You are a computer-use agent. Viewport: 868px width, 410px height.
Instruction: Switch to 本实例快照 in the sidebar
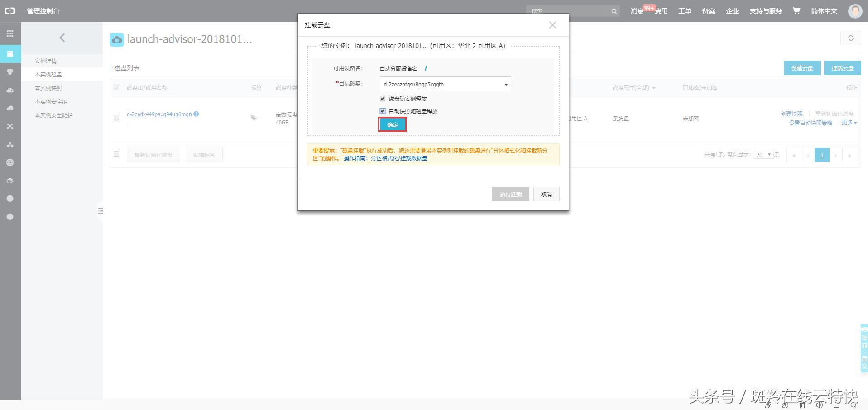[x=48, y=88]
